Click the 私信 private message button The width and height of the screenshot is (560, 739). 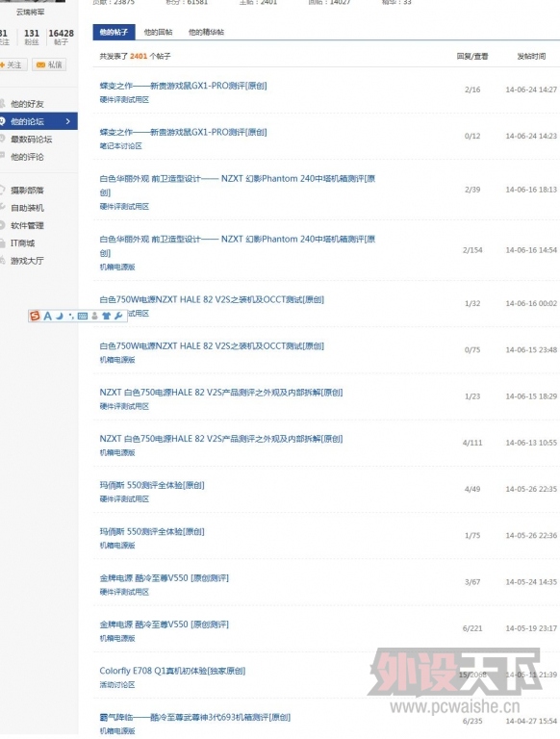click(49, 64)
